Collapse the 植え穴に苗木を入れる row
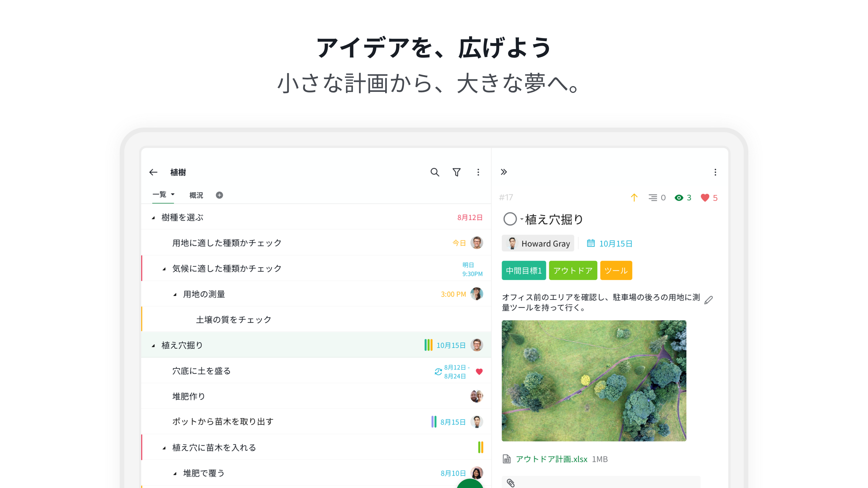The width and height of the screenshot is (868, 488). point(164,448)
